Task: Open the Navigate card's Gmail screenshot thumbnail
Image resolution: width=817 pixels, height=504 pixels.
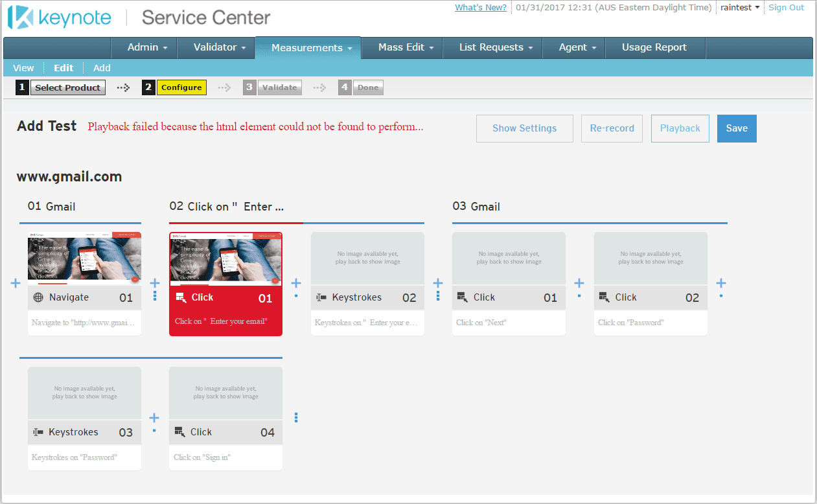Action: (x=84, y=258)
